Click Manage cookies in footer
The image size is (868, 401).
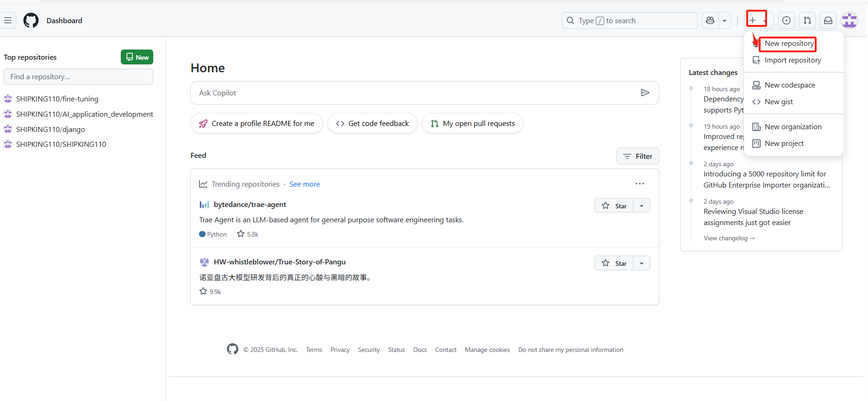487,350
